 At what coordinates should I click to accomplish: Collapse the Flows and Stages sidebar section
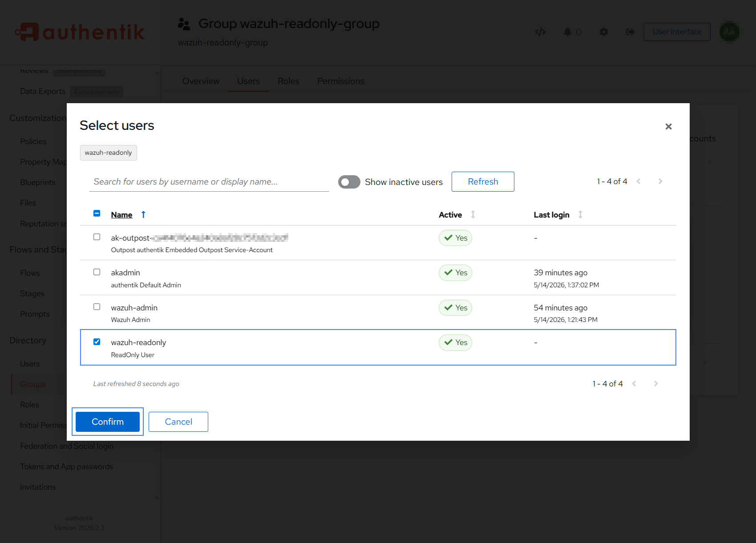38,249
